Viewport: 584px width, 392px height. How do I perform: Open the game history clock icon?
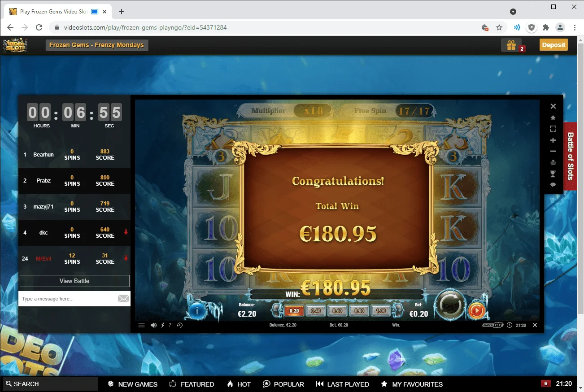pyautogui.click(x=180, y=325)
